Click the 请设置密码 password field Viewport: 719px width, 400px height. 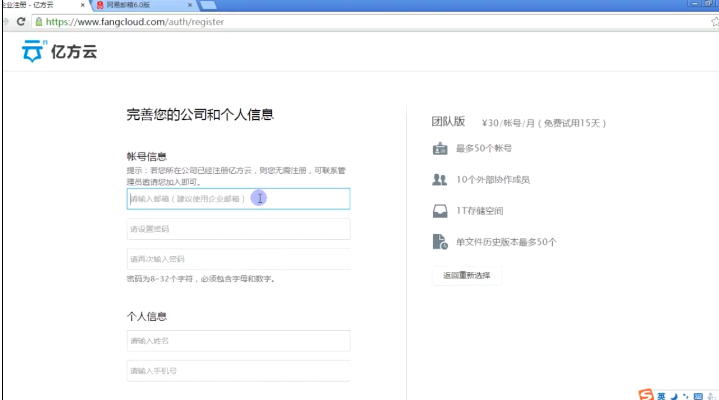point(238,229)
